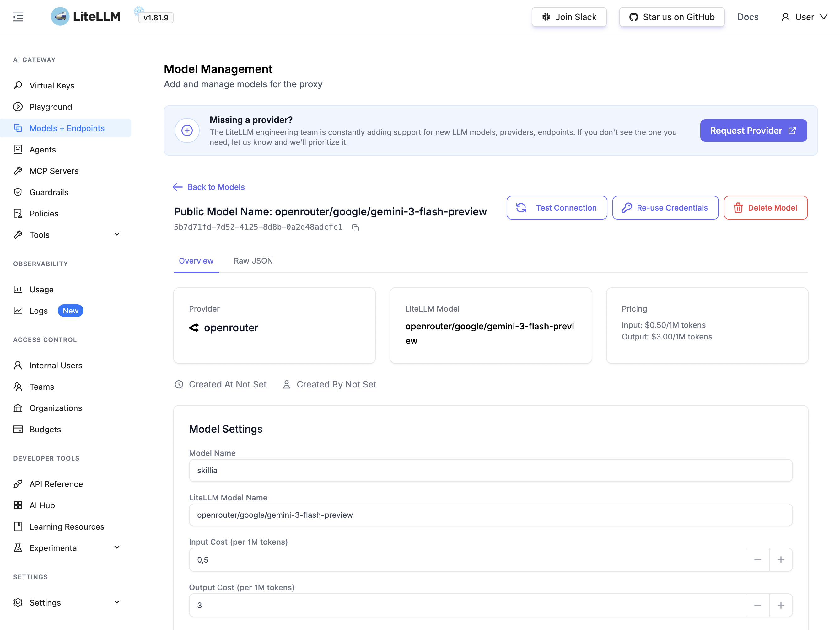Expand the Experimental sidebar section
The height and width of the screenshot is (630, 840).
(117, 548)
